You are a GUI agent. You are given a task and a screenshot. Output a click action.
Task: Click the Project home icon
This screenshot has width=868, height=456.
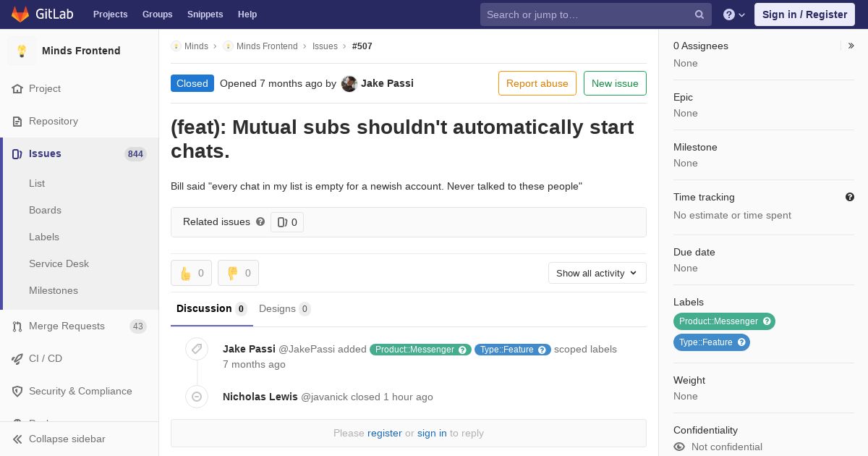[x=17, y=88]
